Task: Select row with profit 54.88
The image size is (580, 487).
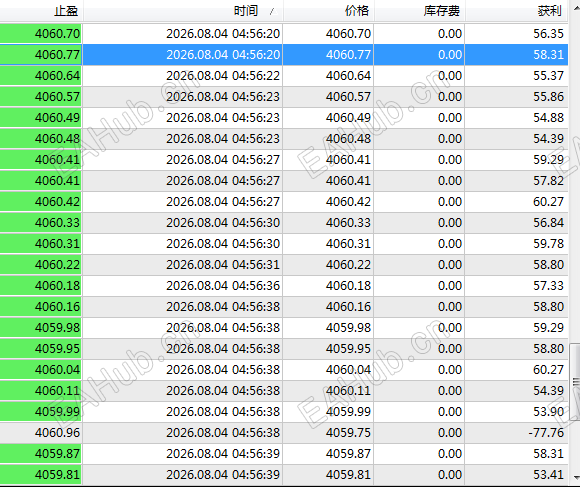Action: 284,118
